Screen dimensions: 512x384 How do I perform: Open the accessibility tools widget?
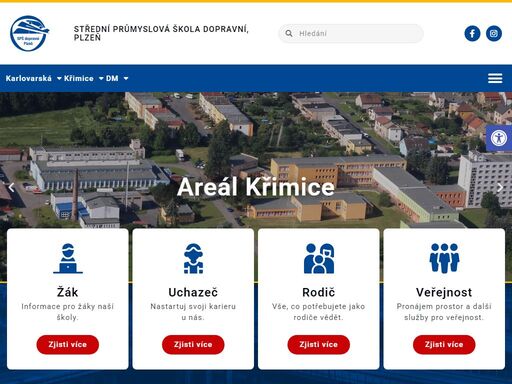pos(499,138)
